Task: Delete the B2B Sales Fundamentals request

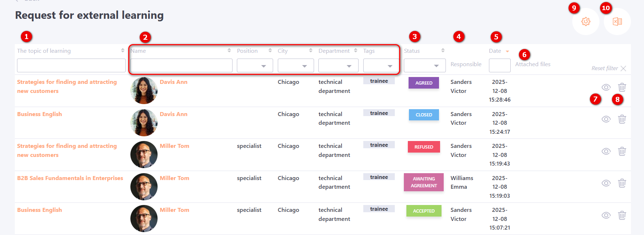Action: click(x=622, y=183)
